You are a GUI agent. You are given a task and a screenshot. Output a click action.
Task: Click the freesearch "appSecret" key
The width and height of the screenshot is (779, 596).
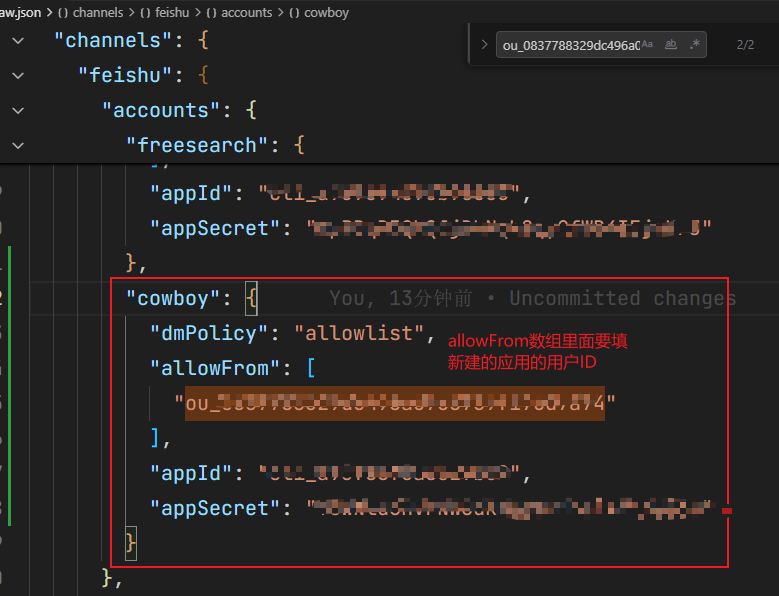[215, 228]
